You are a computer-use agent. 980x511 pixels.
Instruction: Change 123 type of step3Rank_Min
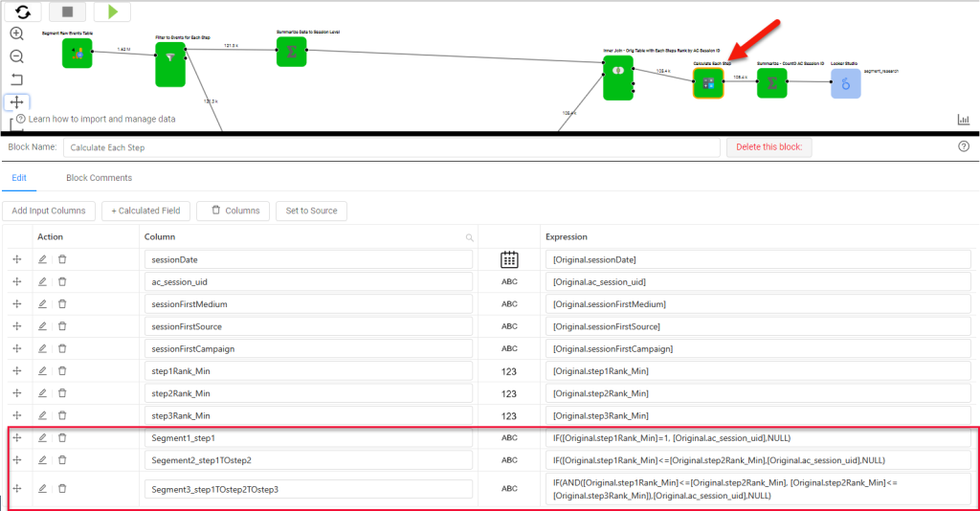[509, 416]
